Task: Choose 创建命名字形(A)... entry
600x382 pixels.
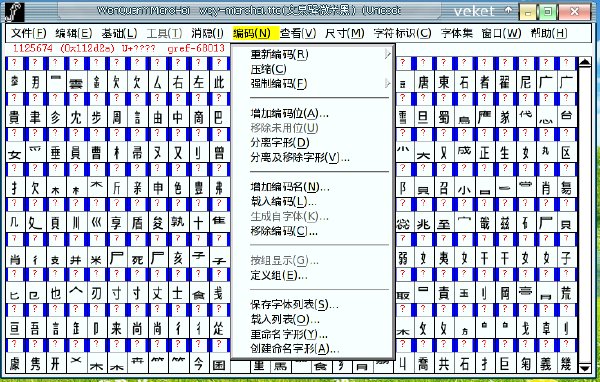Action: point(295,349)
